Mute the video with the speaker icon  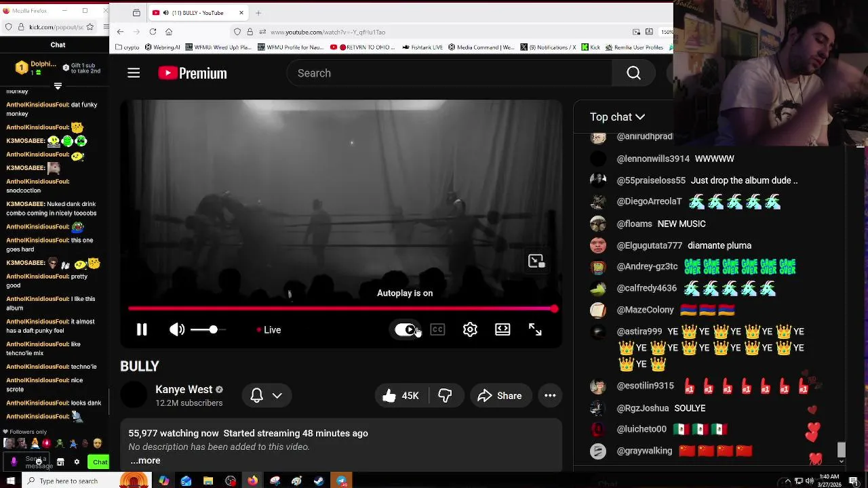pos(177,330)
